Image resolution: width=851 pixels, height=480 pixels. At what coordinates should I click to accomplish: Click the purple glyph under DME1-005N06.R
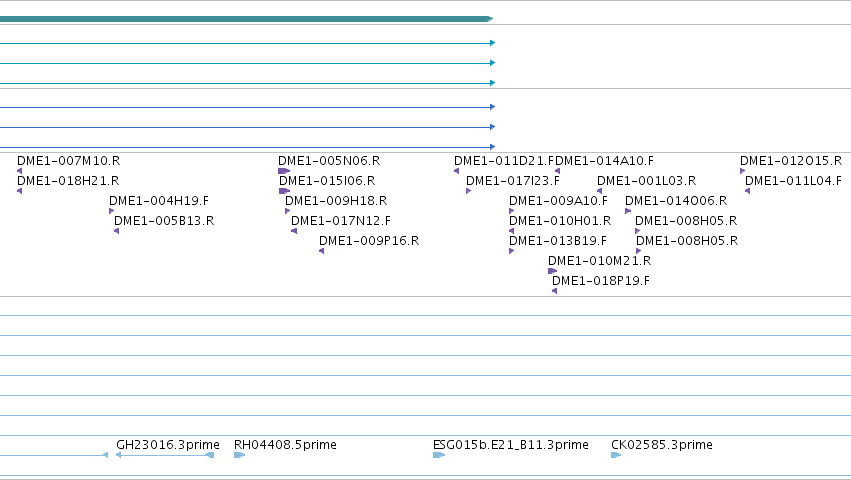click(x=284, y=171)
